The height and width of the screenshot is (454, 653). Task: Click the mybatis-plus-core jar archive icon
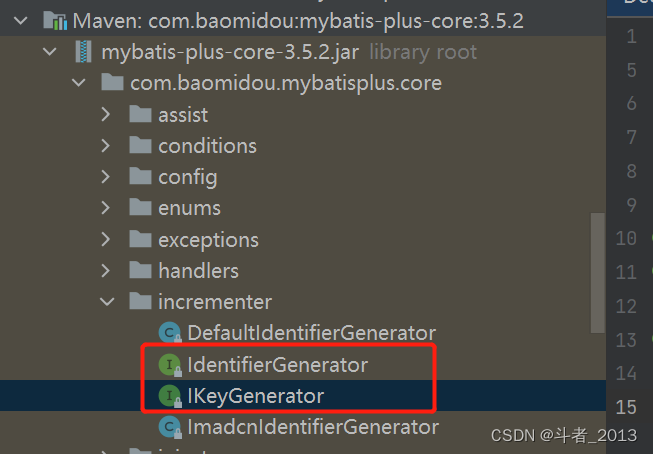[84, 51]
